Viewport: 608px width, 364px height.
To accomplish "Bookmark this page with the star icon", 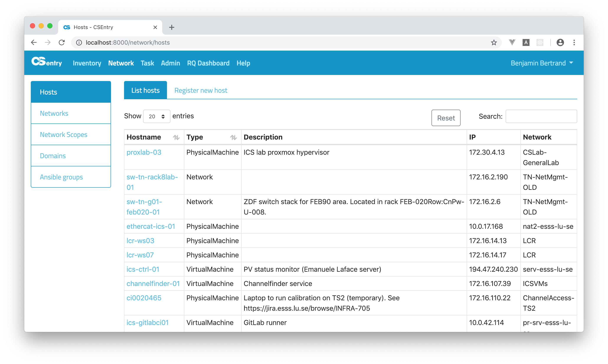I will [x=494, y=42].
